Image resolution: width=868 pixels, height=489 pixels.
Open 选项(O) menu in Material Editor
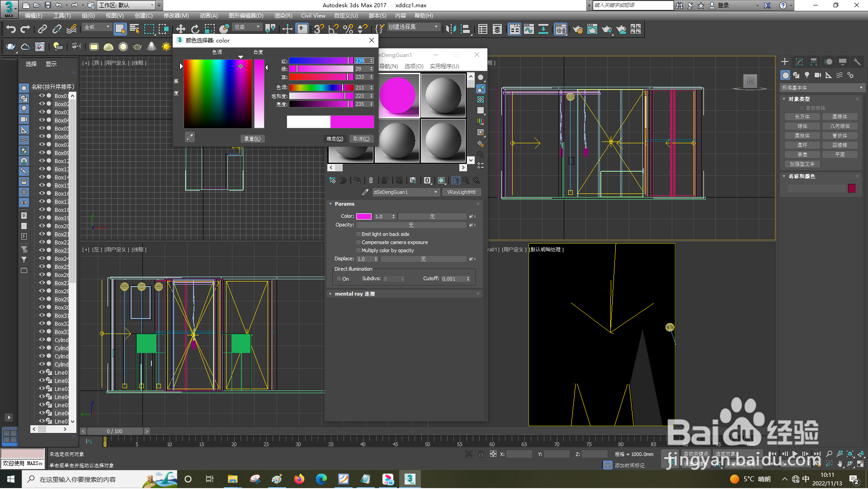click(x=414, y=66)
